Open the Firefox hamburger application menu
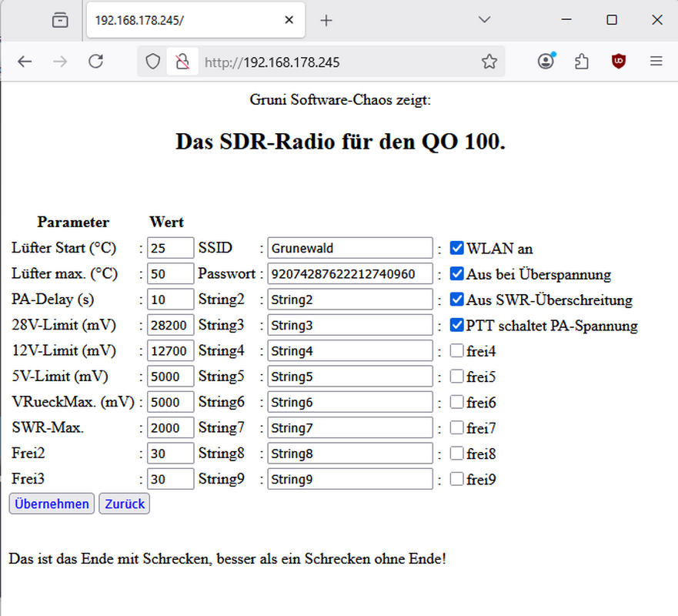 tap(656, 62)
